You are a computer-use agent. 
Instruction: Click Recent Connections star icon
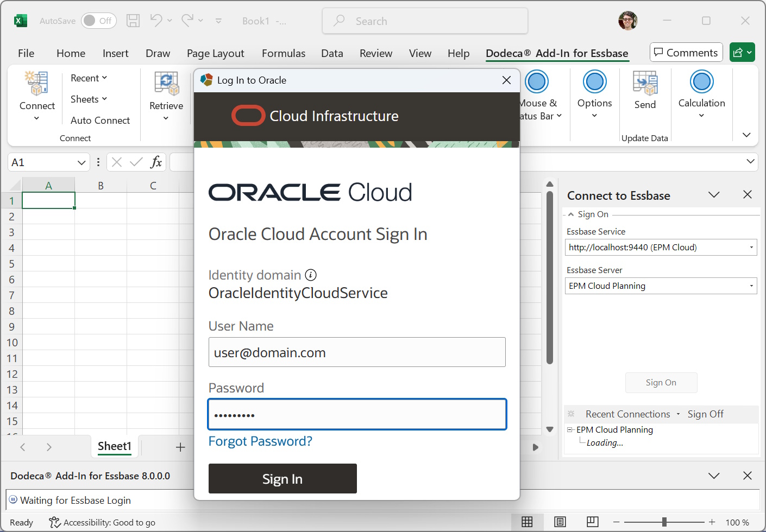(x=571, y=414)
